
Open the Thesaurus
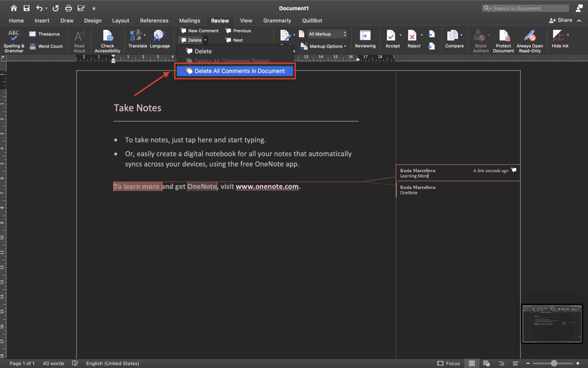pyautogui.click(x=46, y=34)
